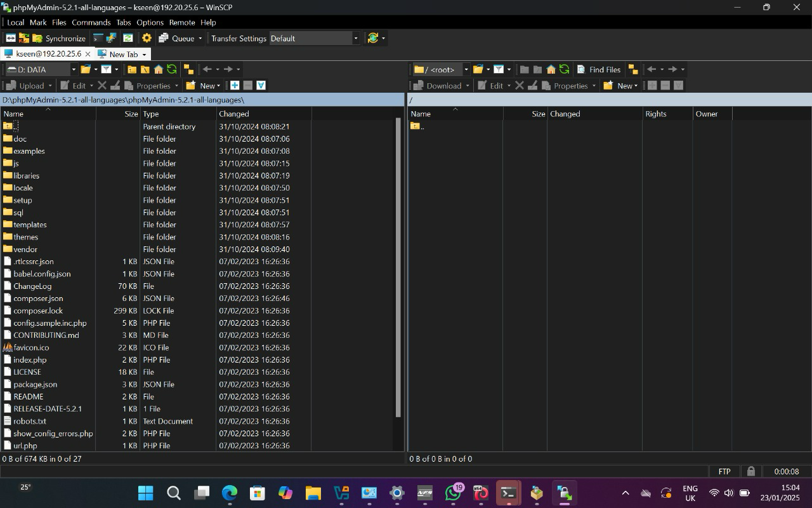Open the Preferences gear icon

click(x=147, y=38)
